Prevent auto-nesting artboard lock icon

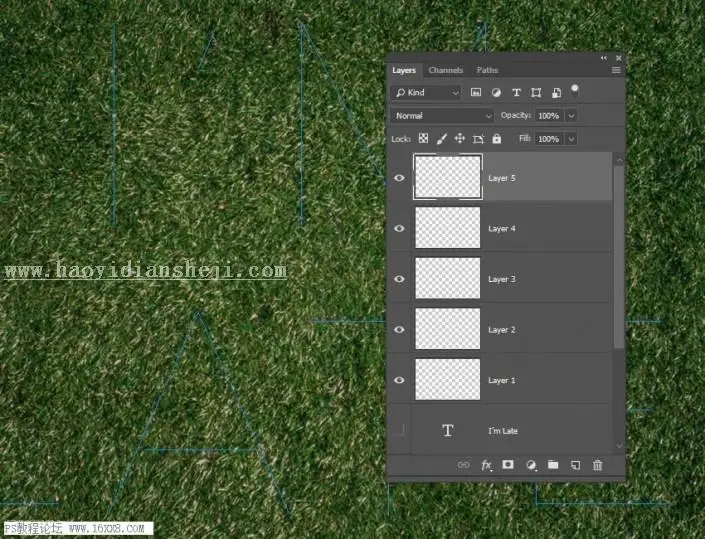point(478,139)
